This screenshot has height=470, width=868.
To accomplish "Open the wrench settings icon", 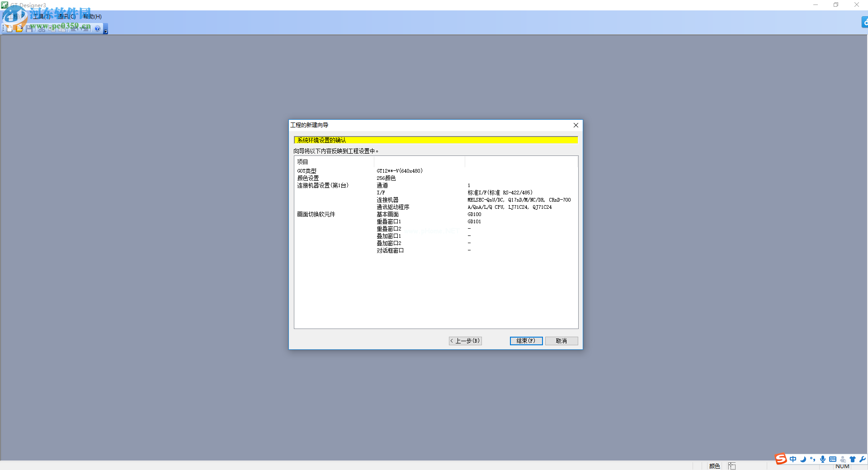I will pyautogui.click(x=862, y=459).
